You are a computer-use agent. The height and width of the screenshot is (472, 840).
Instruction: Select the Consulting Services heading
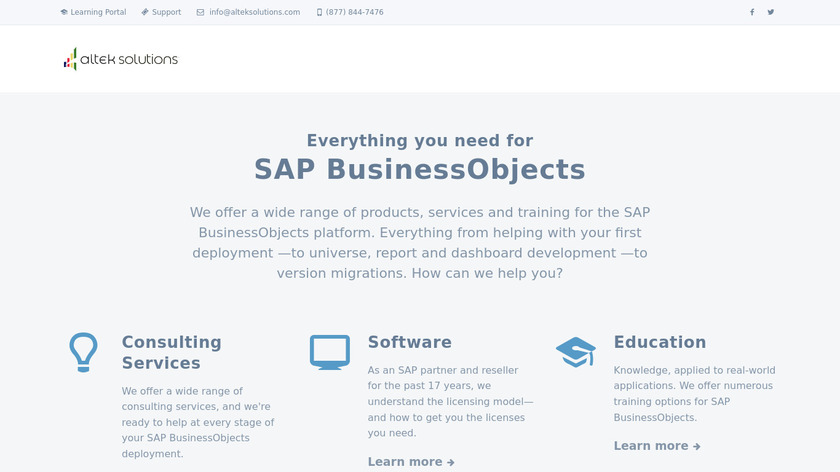(171, 352)
